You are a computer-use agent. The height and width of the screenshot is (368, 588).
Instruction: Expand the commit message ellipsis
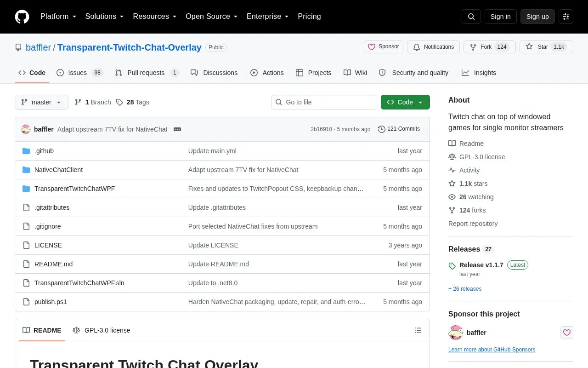[177, 129]
